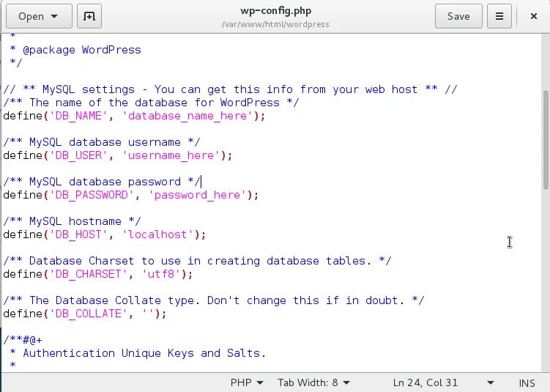Open the Tab Width: 8 dropdown
This screenshot has width=550, height=392.
coord(313,382)
